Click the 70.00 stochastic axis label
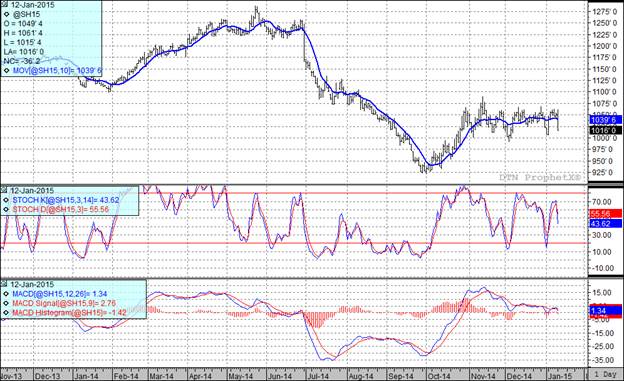This screenshot has height=381, width=624. (x=601, y=202)
